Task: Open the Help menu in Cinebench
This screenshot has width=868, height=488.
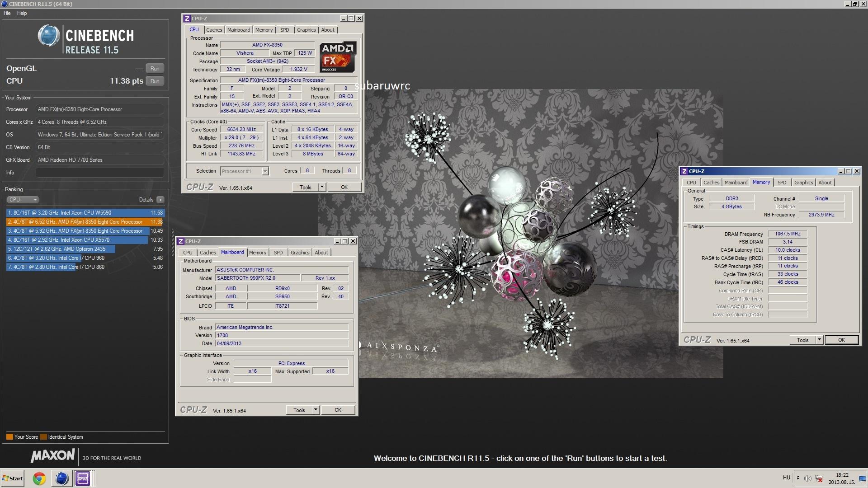Action: pyautogui.click(x=22, y=13)
